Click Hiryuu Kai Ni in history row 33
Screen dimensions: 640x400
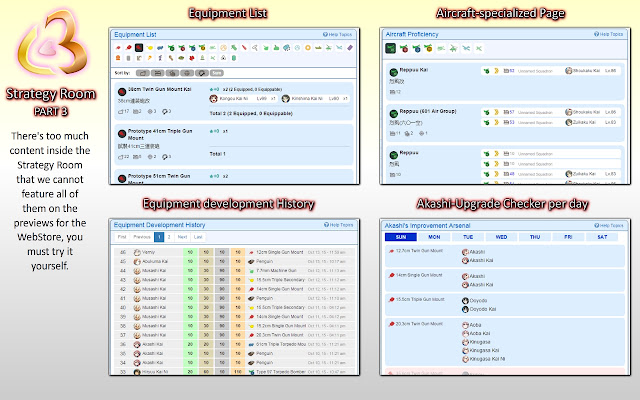pyautogui.click(x=155, y=372)
